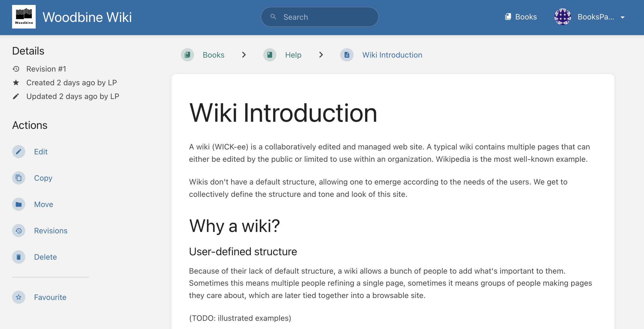This screenshot has height=329, width=644.
Task: Click the Wiki Introduction page breadcrumb icon
Action: tap(347, 55)
